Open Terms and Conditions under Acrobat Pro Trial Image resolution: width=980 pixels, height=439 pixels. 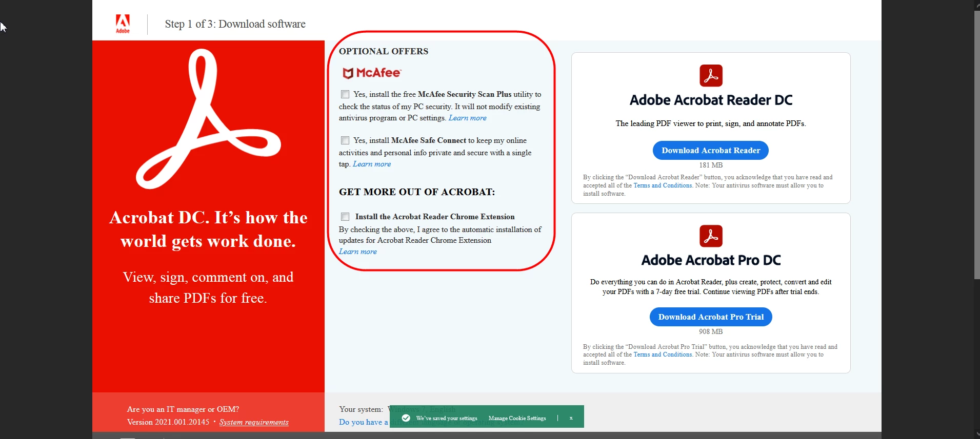(663, 354)
